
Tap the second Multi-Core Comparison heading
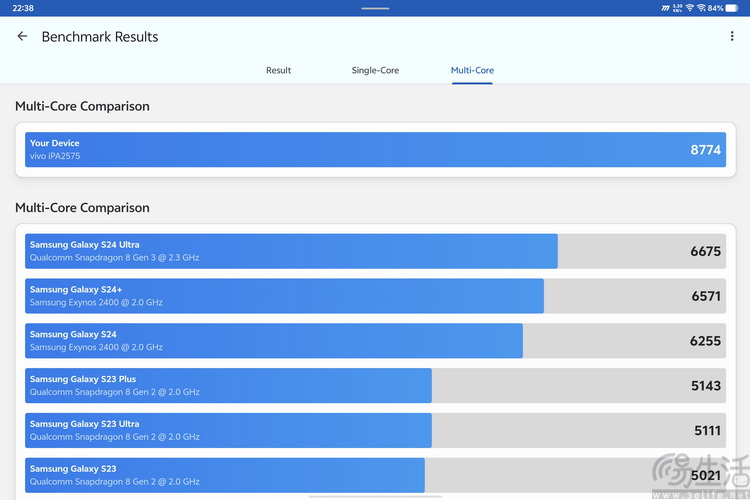click(x=82, y=208)
